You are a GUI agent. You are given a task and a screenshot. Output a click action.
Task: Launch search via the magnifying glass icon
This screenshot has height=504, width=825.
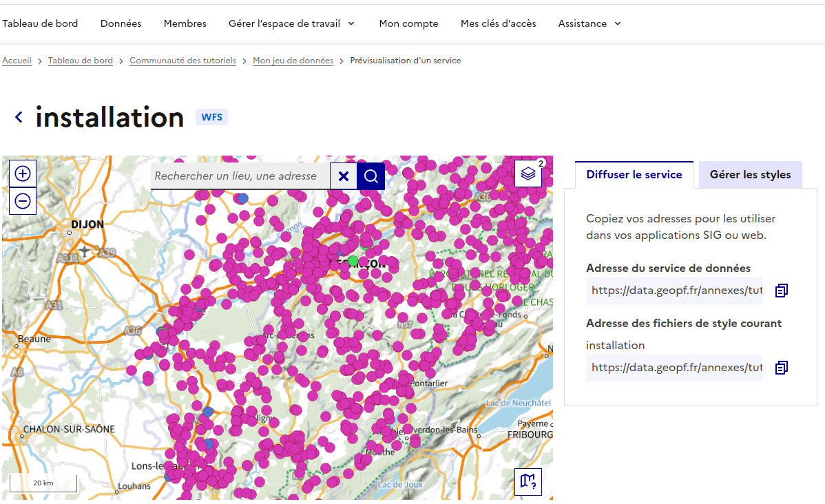370,176
